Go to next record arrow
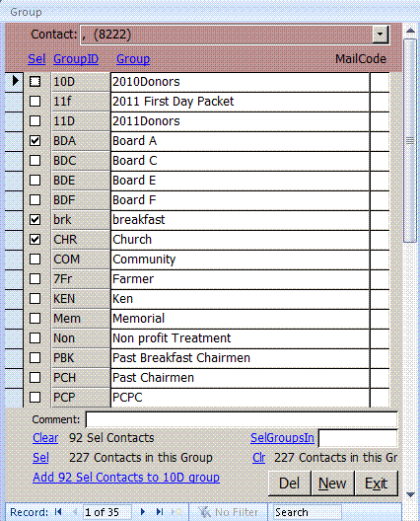 click(x=143, y=512)
